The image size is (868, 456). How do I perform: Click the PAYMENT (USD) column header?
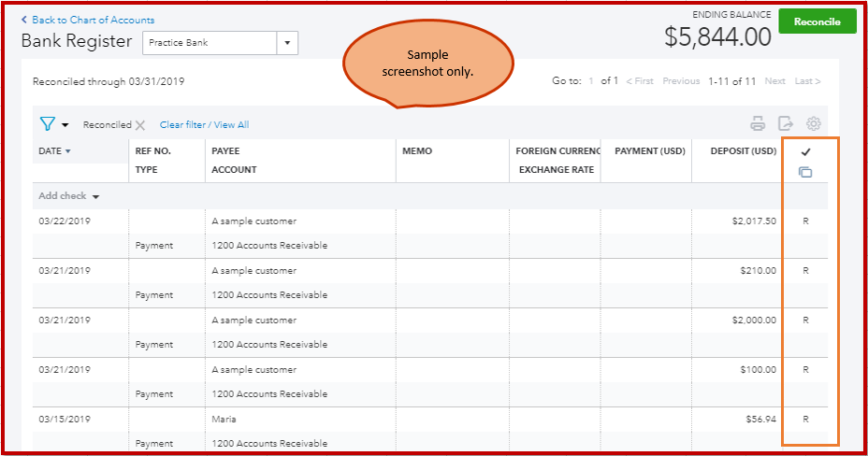[650, 150]
